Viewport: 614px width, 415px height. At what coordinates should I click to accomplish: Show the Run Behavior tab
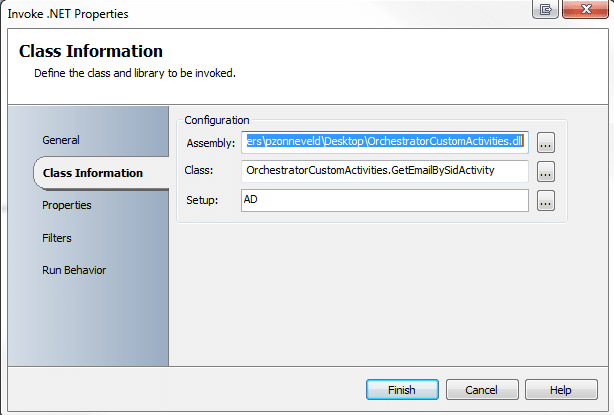coord(74,270)
